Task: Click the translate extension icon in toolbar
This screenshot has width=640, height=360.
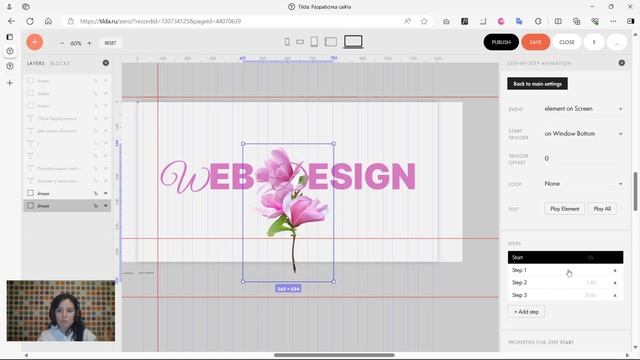Action: pyautogui.click(x=519, y=21)
